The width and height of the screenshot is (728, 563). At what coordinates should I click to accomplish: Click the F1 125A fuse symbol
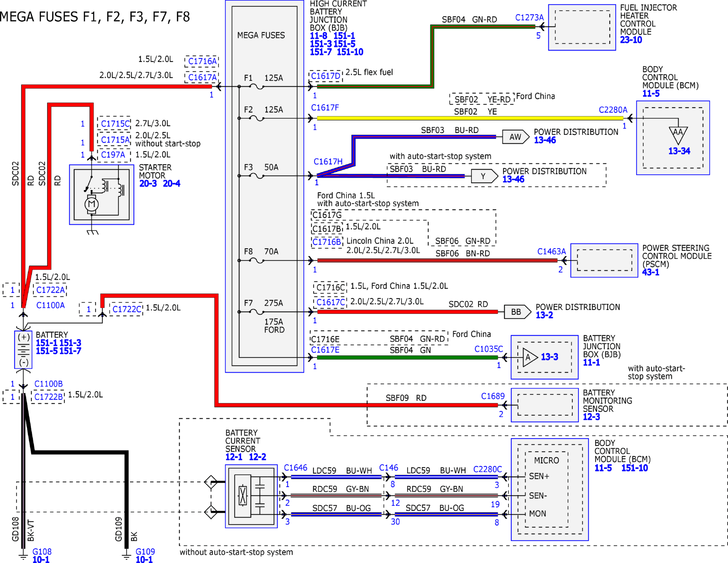pos(257,86)
